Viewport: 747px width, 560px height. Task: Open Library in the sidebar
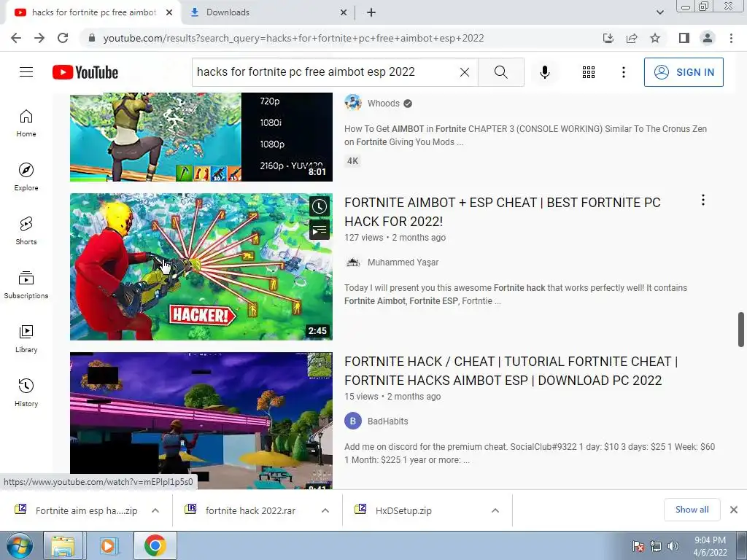[26, 338]
